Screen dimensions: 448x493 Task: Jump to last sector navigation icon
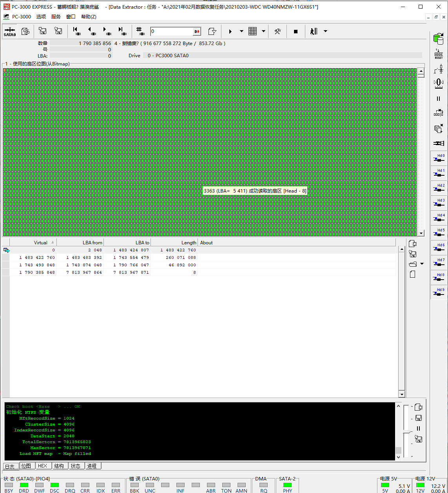122,31
